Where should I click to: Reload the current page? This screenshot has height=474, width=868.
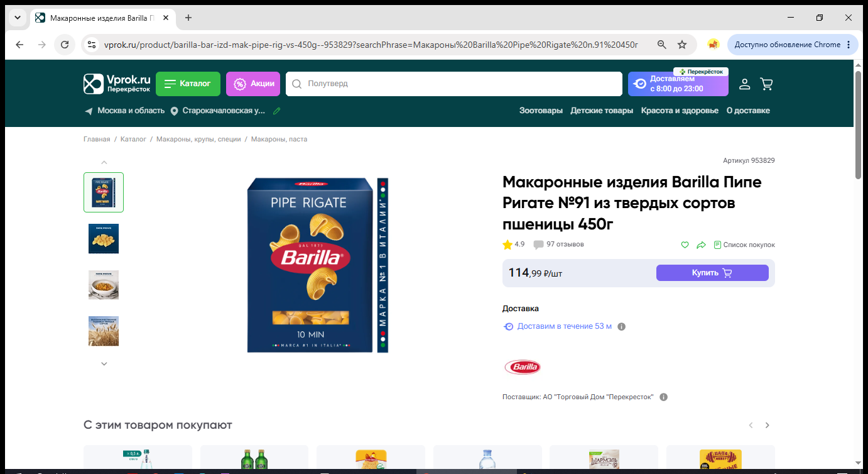(65, 45)
